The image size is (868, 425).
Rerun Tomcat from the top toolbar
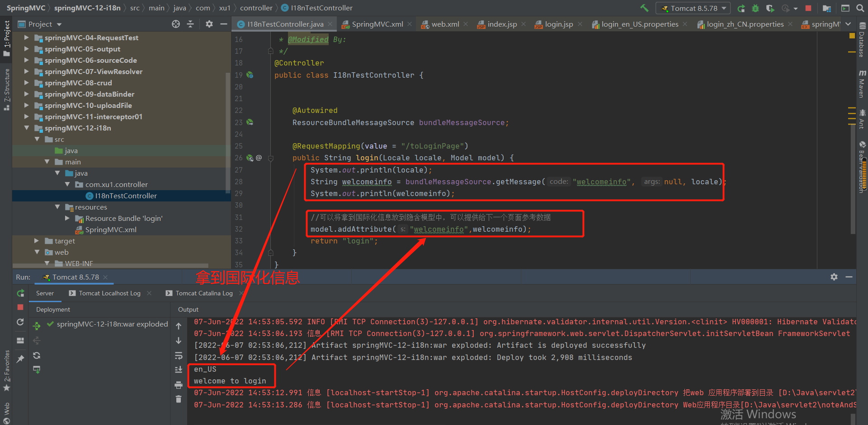741,8
